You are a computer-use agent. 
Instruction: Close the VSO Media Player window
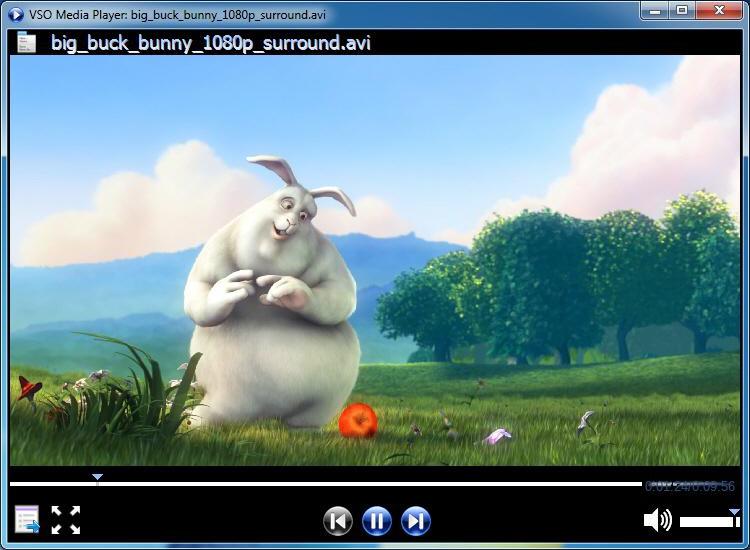[x=719, y=11]
